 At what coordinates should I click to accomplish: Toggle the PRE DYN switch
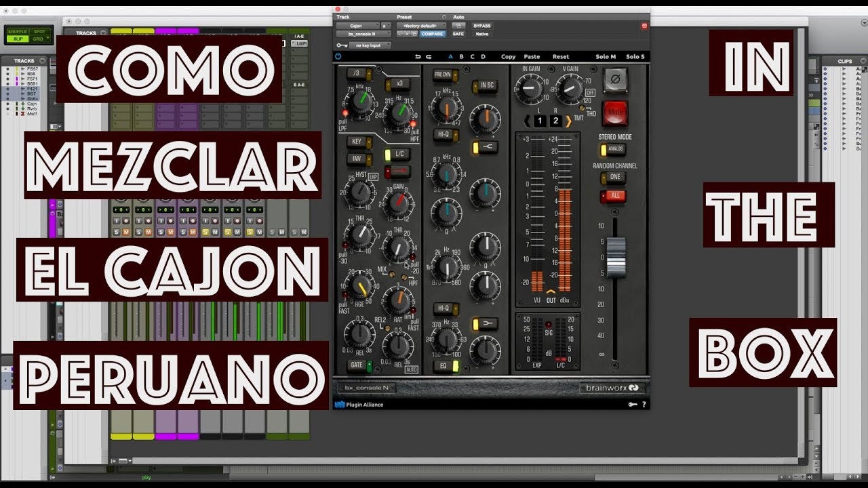(x=445, y=74)
